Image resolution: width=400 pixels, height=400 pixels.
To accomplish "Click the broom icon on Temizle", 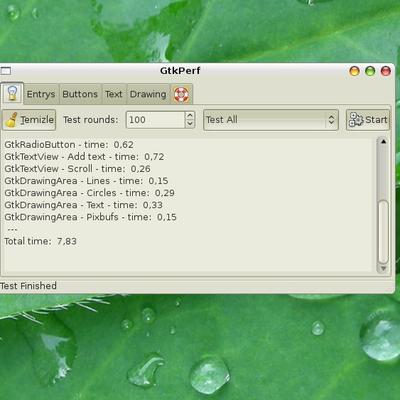I will click(x=11, y=120).
